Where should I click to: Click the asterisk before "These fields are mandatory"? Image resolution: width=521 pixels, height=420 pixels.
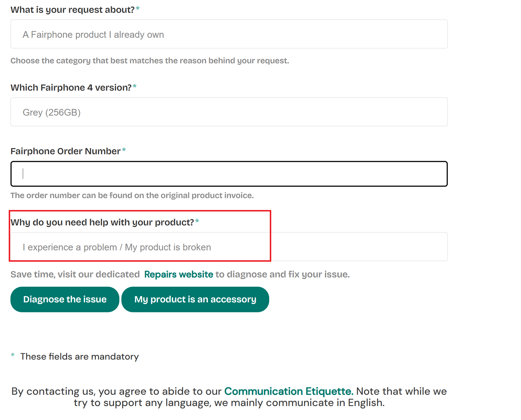pos(13,355)
